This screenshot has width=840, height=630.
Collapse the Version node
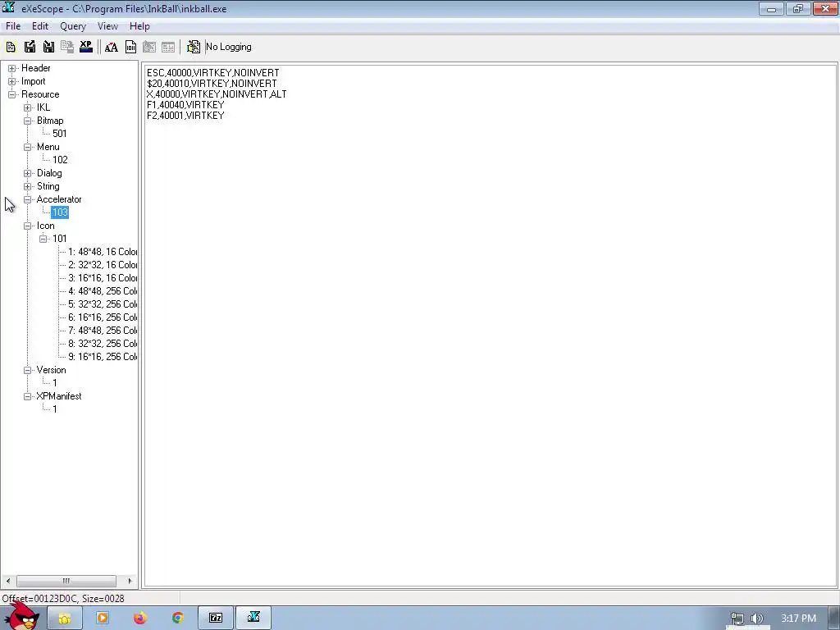(27, 370)
